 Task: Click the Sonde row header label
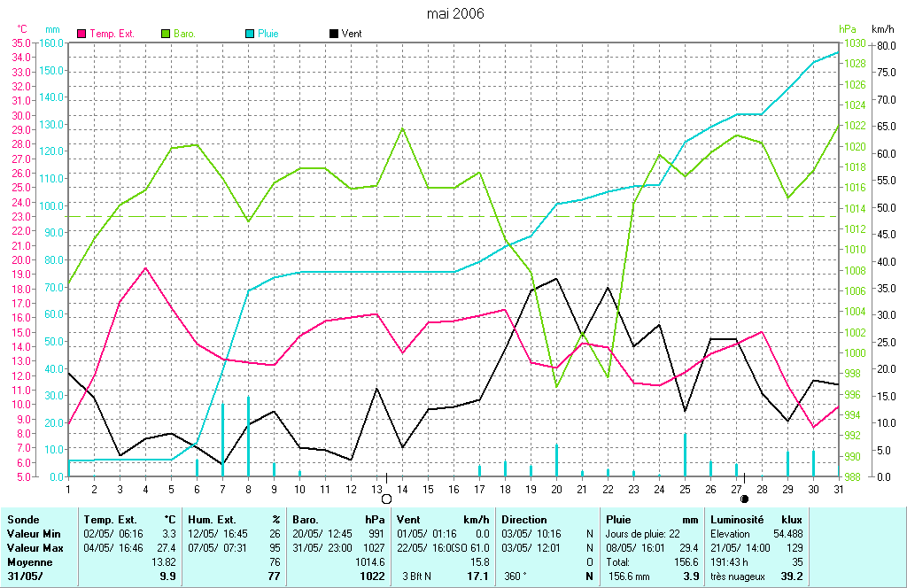[22, 520]
